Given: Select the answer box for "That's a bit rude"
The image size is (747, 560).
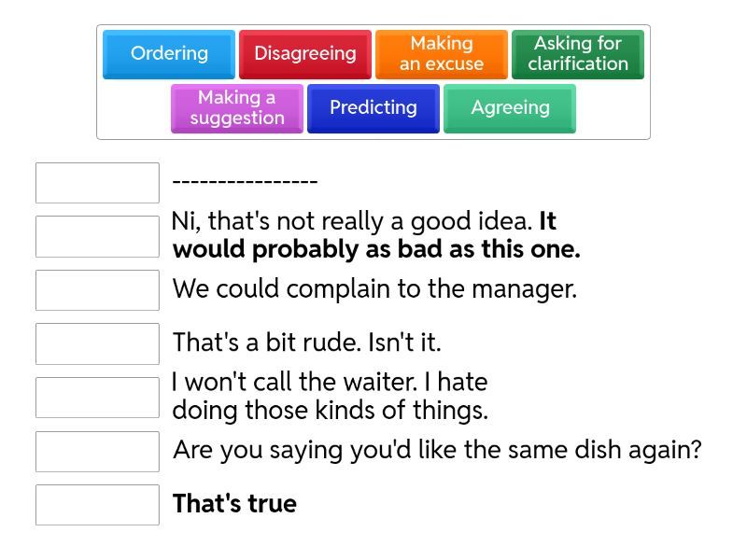Looking at the screenshot, I should pyautogui.click(x=98, y=344).
